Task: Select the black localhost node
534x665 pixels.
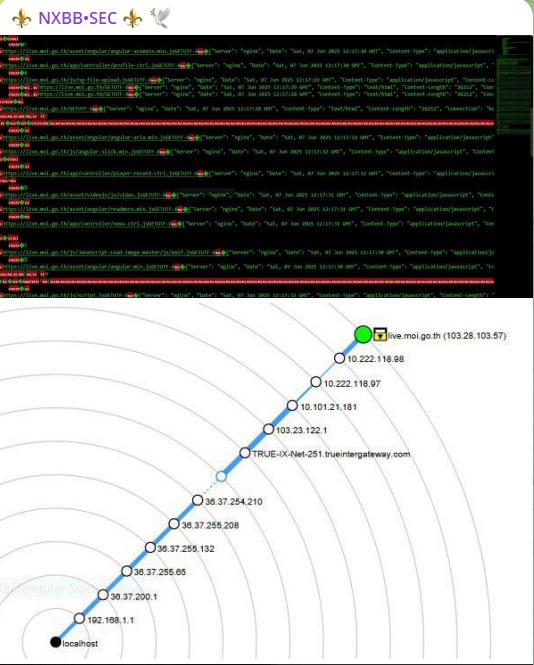Action: 56,642
